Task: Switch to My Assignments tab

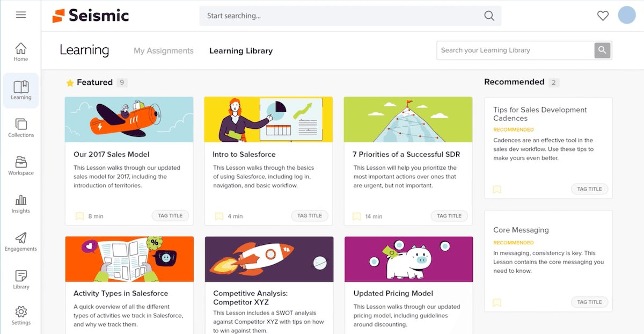Action: click(163, 51)
